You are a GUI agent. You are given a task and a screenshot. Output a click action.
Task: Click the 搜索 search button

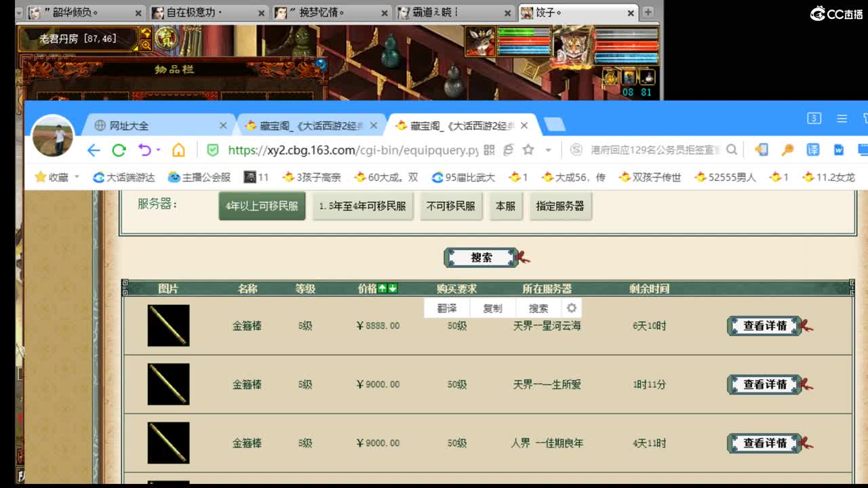pyautogui.click(x=481, y=258)
